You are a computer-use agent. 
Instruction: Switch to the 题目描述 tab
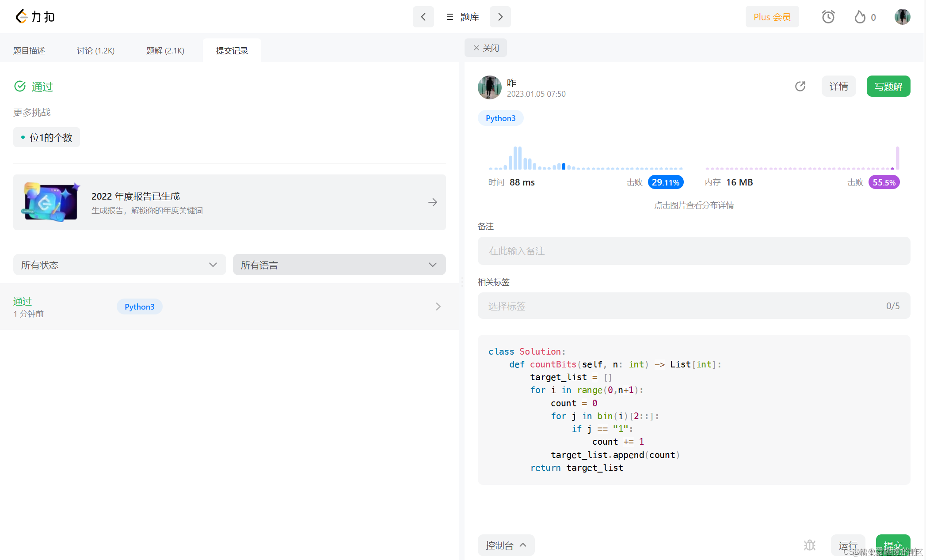click(x=29, y=51)
